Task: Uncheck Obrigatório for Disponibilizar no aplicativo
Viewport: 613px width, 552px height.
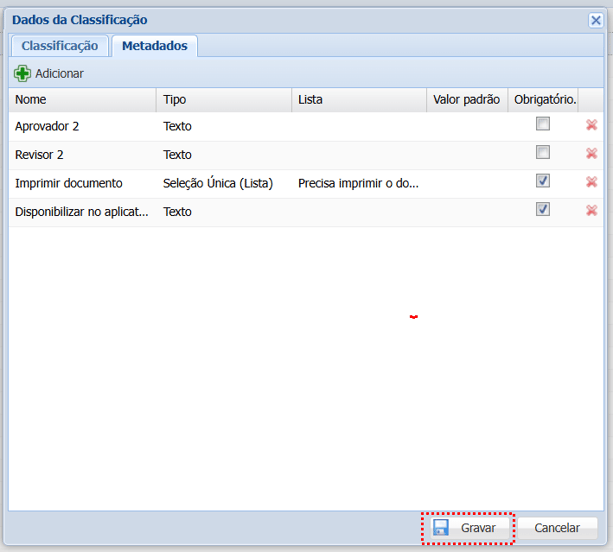Action: [x=542, y=209]
